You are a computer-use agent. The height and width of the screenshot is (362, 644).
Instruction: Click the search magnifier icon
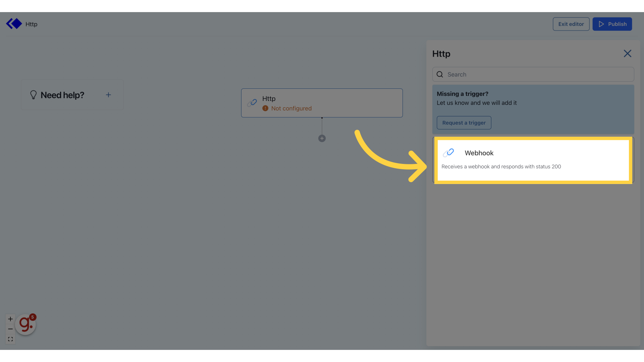[x=440, y=74]
